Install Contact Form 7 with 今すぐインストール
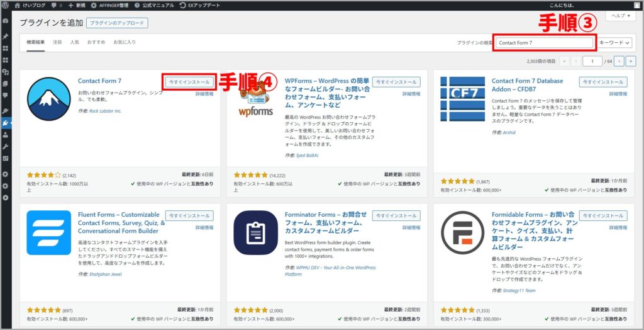This screenshot has width=644, height=330. click(x=189, y=82)
